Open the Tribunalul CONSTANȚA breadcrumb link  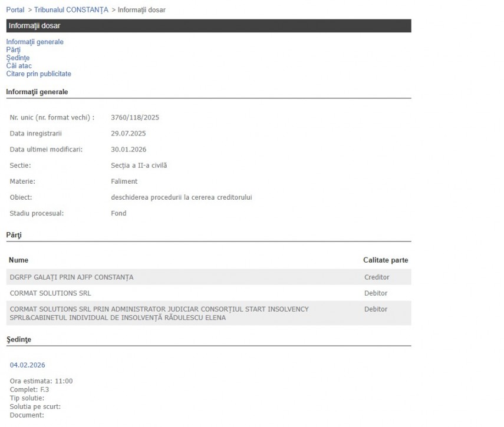pos(71,10)
